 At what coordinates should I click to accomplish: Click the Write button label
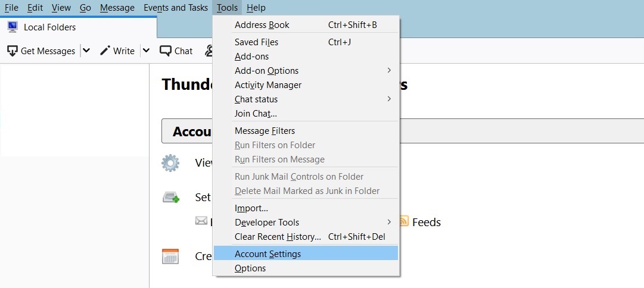click(x=124, y=51)
